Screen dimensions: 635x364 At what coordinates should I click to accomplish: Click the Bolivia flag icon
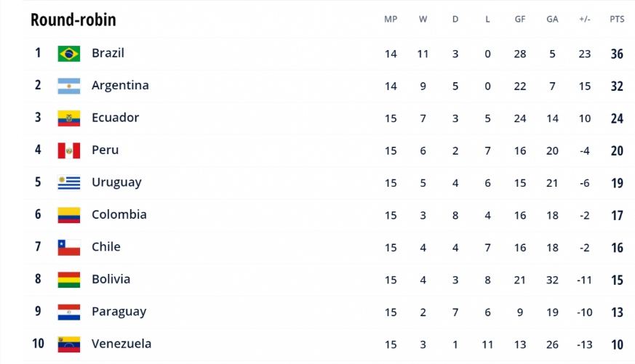tap(69, 280)
